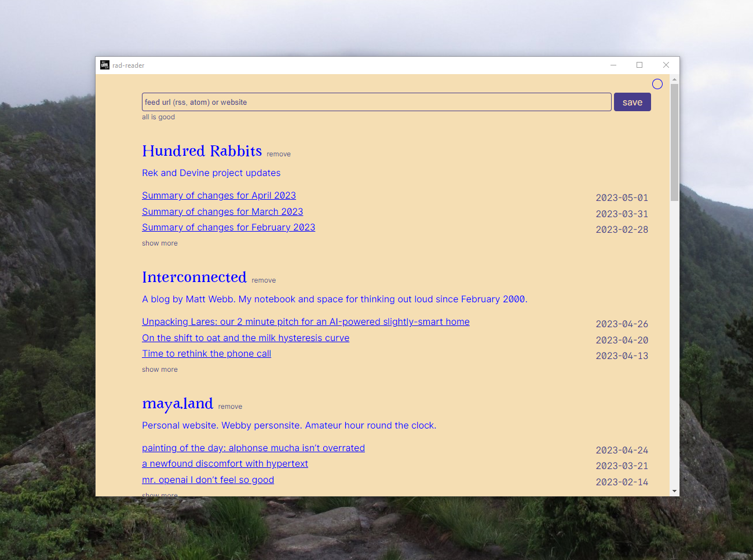Image resolution: width=753 pixels, height=560 pixels.
Task: Open oat milk hysteresis curve post
Action: point(246,338)
